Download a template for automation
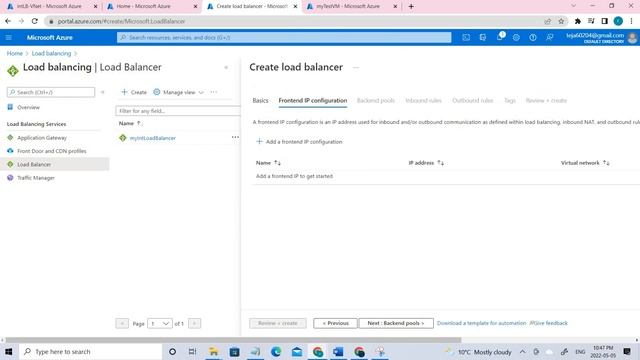Viewport: 640px width, 360px height. (x=482, y=323)
